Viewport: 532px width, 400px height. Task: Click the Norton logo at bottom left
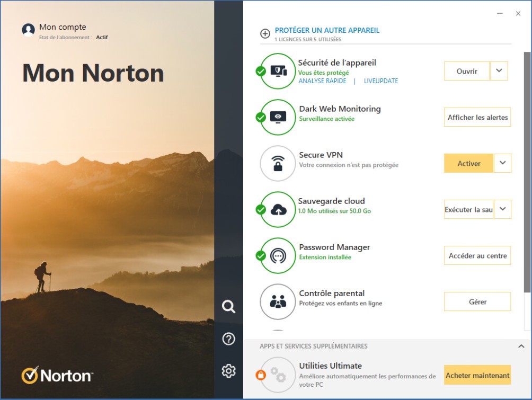[57, 375]
